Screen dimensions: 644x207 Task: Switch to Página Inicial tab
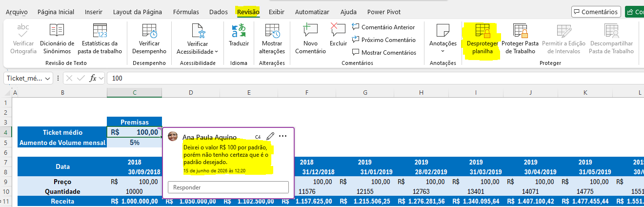pos(56,11)
